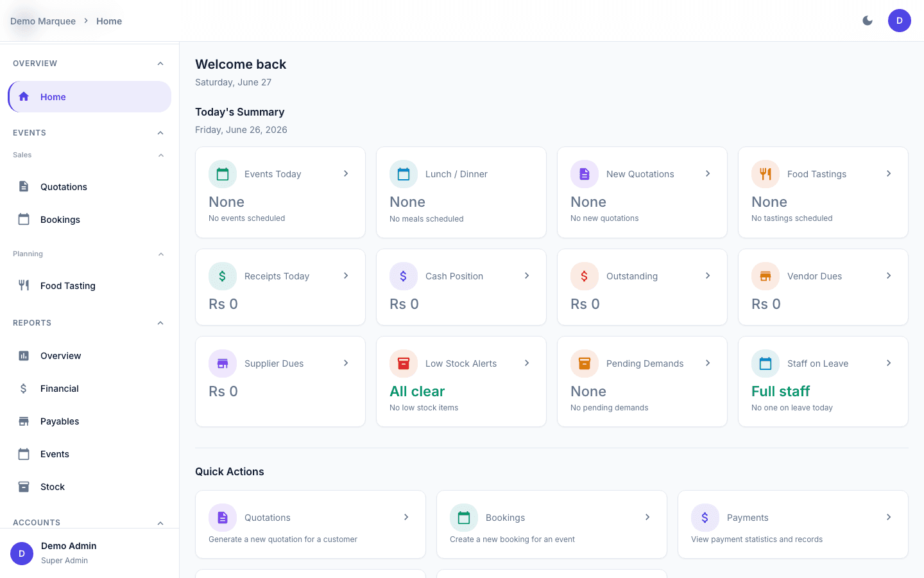Collapse the ACCOUNTS sidebar section
Image resolution: width=924 pixels, height=578 pixels.
(160, 523)
